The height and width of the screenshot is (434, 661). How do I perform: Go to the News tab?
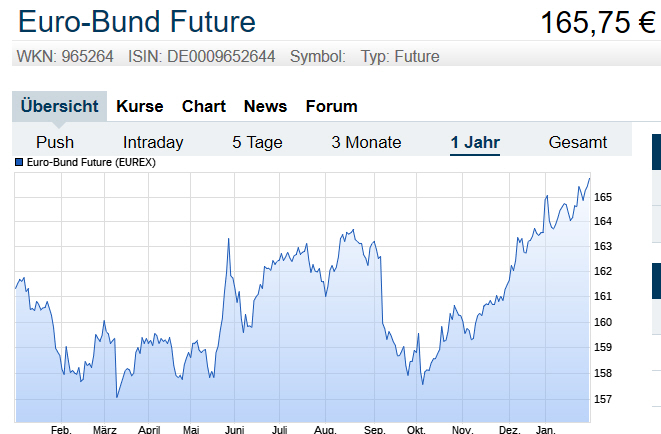coord(265,106)
